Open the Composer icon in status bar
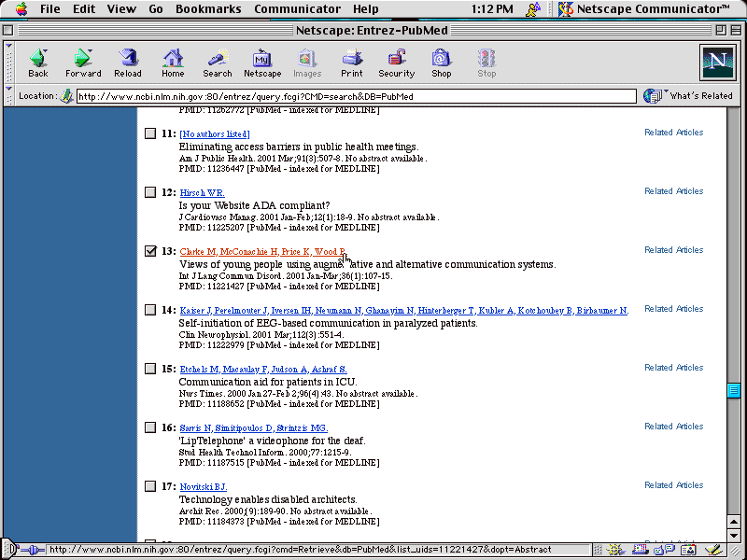This screenshot has width=747, height=560. (713, 550)
